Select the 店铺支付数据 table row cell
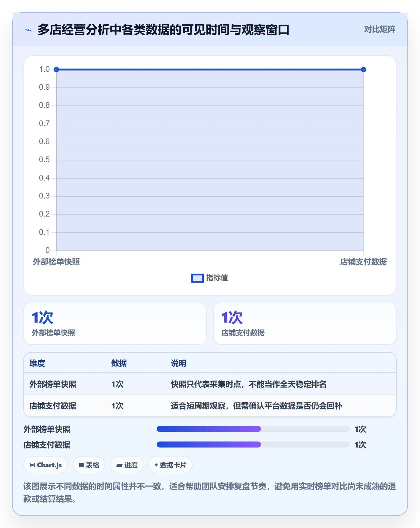Viewport: 420px width, 528px height. tap(53, 406)
